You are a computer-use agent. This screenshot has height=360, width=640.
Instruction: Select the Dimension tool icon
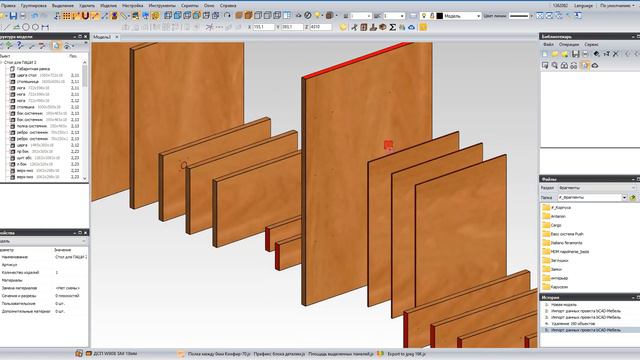coord(45,27)
